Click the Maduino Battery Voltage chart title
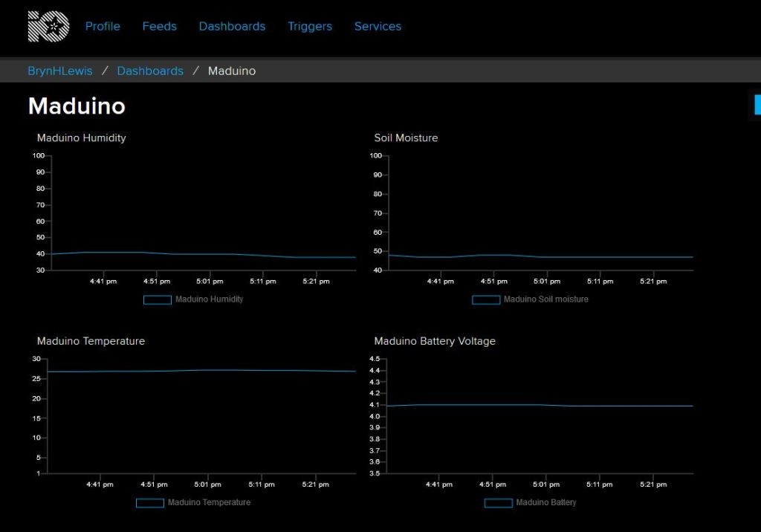The height and width of the screenshot is (532, 761). [435, 341]
